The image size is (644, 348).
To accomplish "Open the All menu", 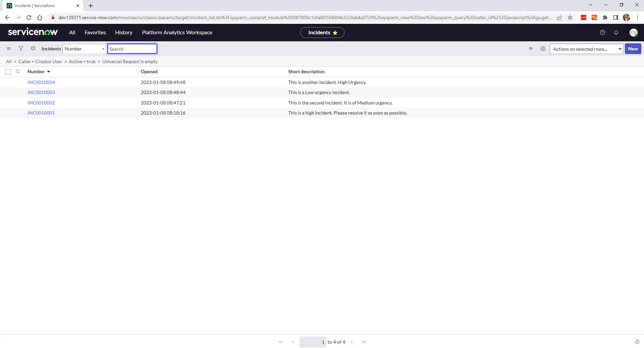I will [72, 32].
